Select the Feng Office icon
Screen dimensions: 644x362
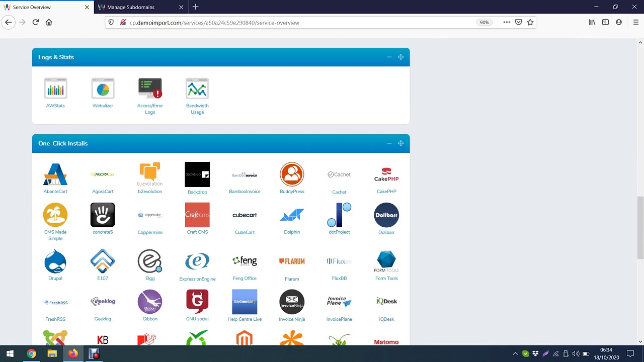coord(245,261)
